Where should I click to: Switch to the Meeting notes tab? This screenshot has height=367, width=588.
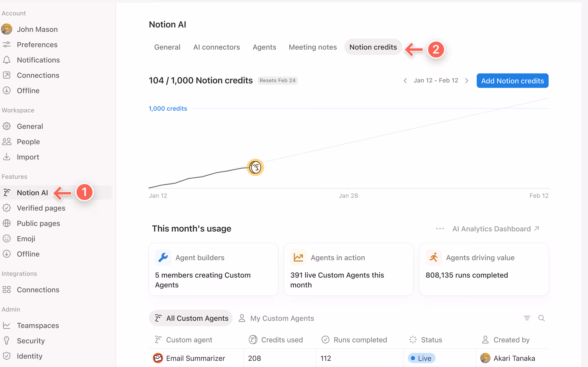pos(313,47)
